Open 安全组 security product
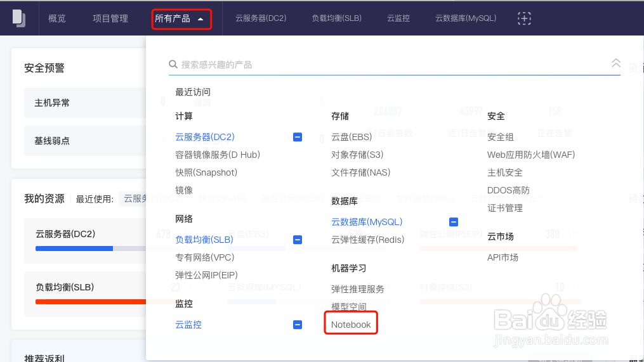The width and height of the screenshot is (644, 362). pos(500,137)
